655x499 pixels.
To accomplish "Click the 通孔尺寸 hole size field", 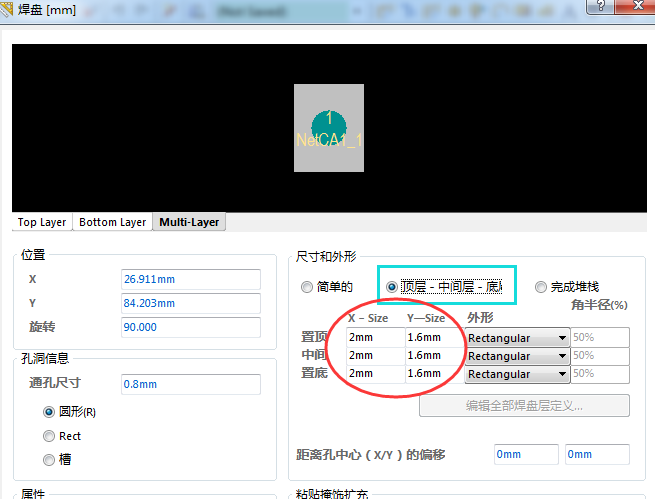I will pyautogui.click(x=189, y=383).
